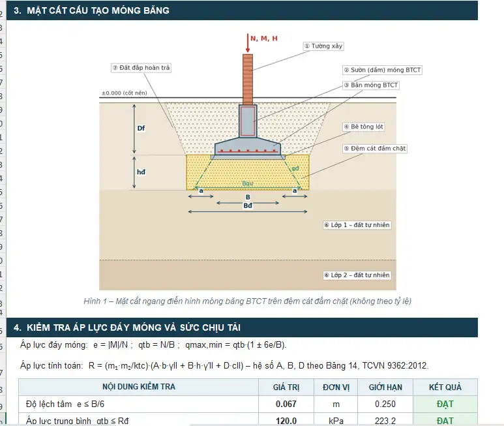Click the 'hđ' cushion thickness label
Viewport: 504px width, 426px height.
click(141, 172)
